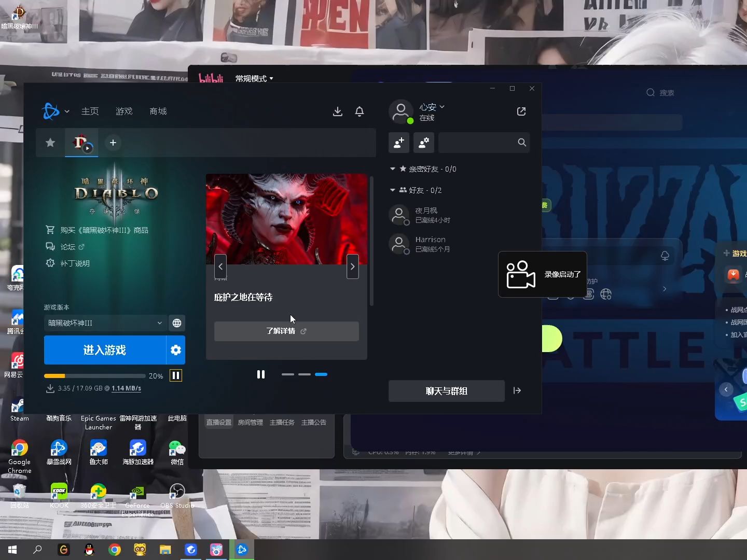The width and height of the screenshot is (747, 560).
Task: Open 主播公告 tab in bilibili window
Action: click(314, 422)
